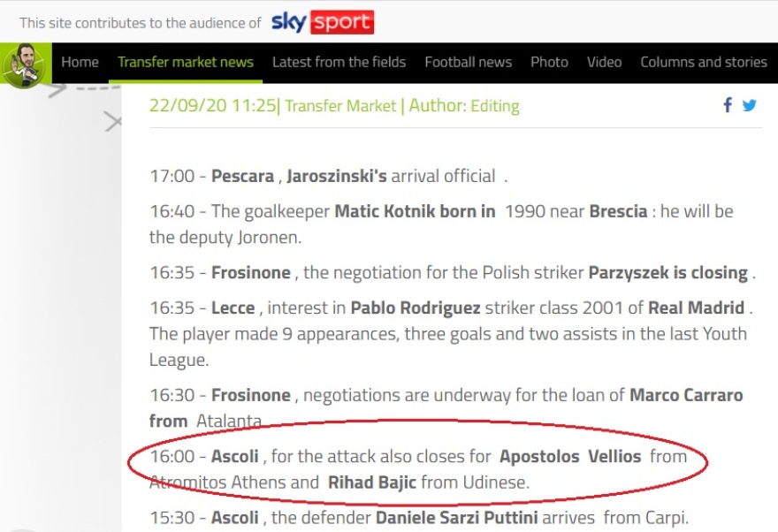
Task: Go to the Home menu item
Action: 80,62
